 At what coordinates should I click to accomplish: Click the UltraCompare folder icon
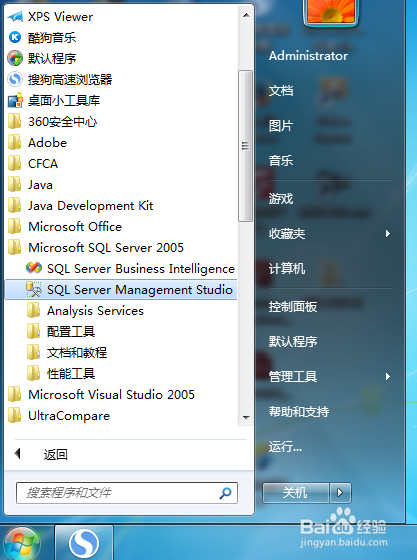pos(15,415)
